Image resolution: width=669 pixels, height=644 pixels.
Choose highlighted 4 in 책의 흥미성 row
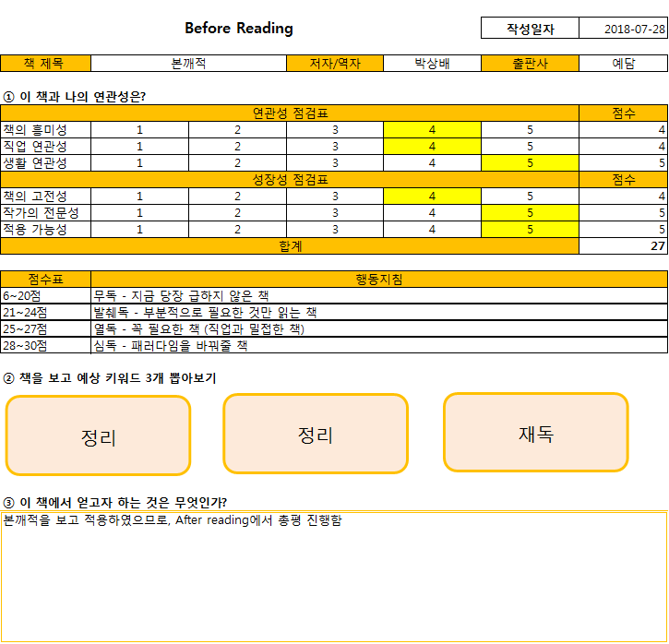pyautogui.click(x=432, y=130)
